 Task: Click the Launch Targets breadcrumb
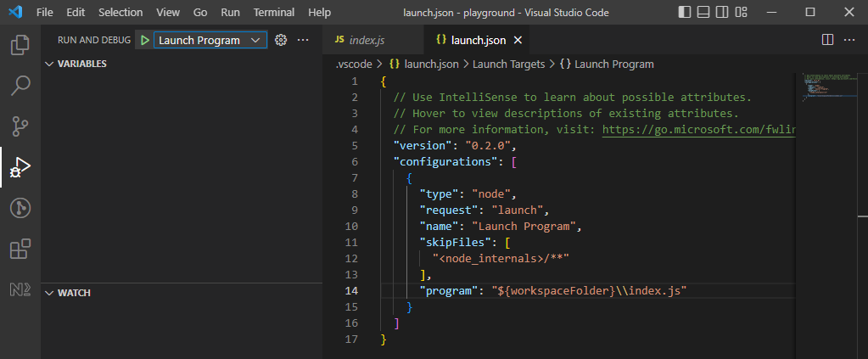click(x=508, y=65)
